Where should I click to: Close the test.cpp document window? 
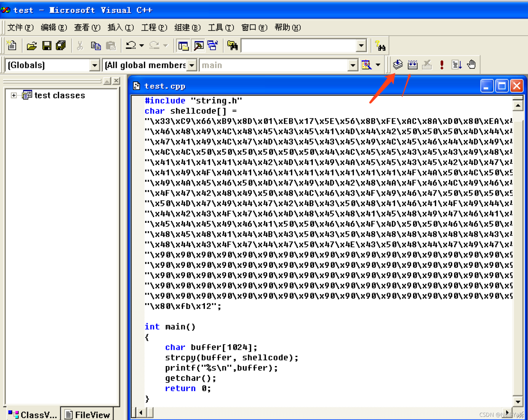(516, 86)
